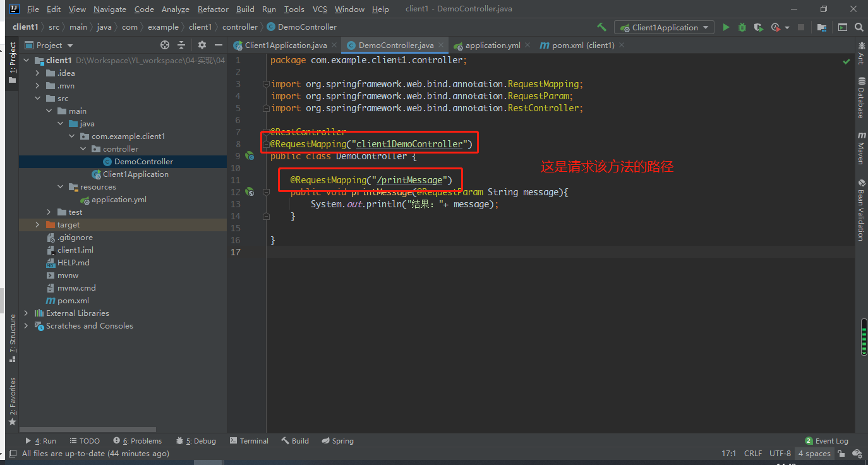Toggle file read-only lock icon in status bar
The image size is (868, 465).
842,453
